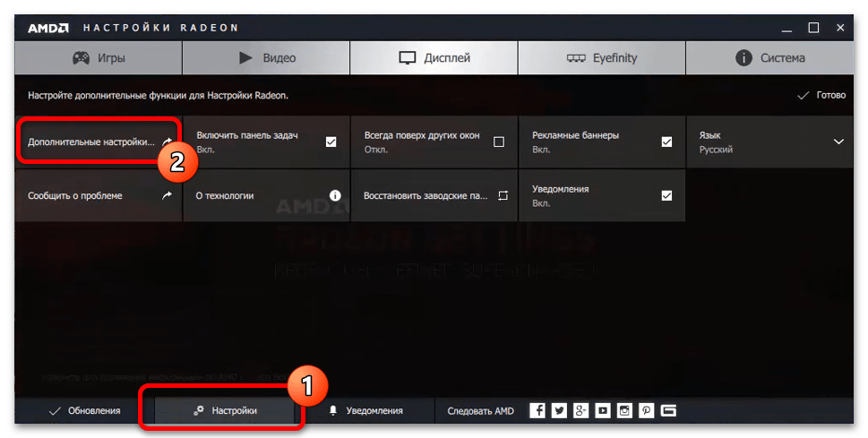Open AMD's Google Plus icon
The width and height of the screenshot is (868, 438).
pyautogui.click(x=581, y=410)
